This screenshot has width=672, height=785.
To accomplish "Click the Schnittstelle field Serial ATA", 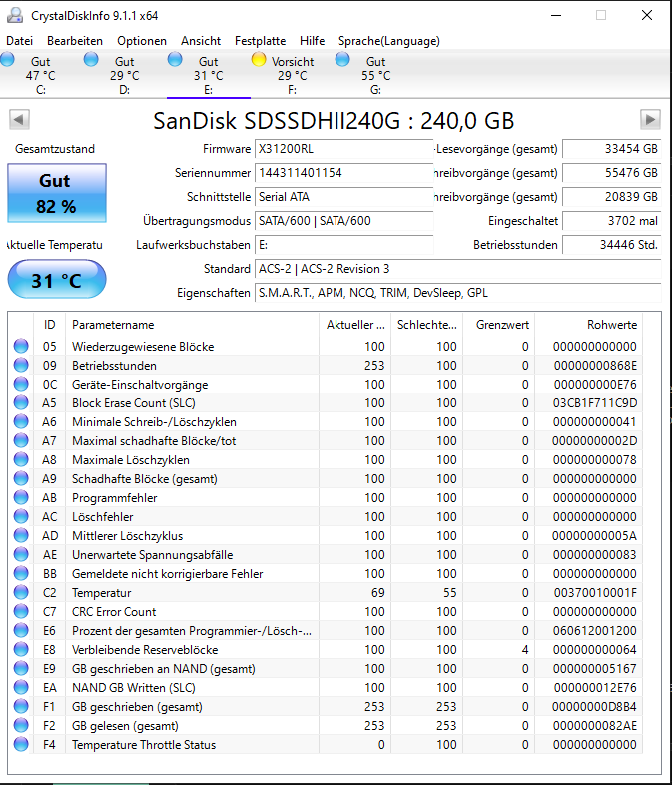I will 343,197.
